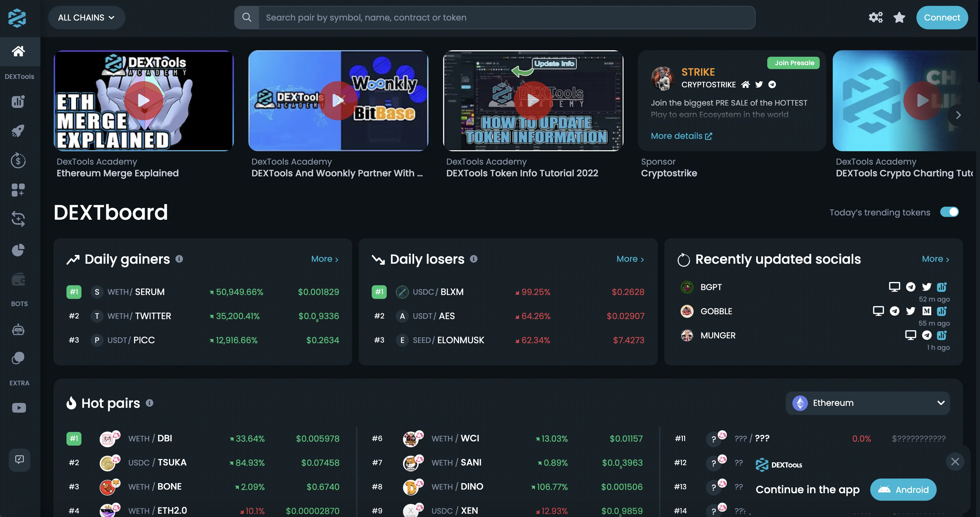Open the rocket Live New Pairs icon
980x517 pixels.
pos(18,131)
